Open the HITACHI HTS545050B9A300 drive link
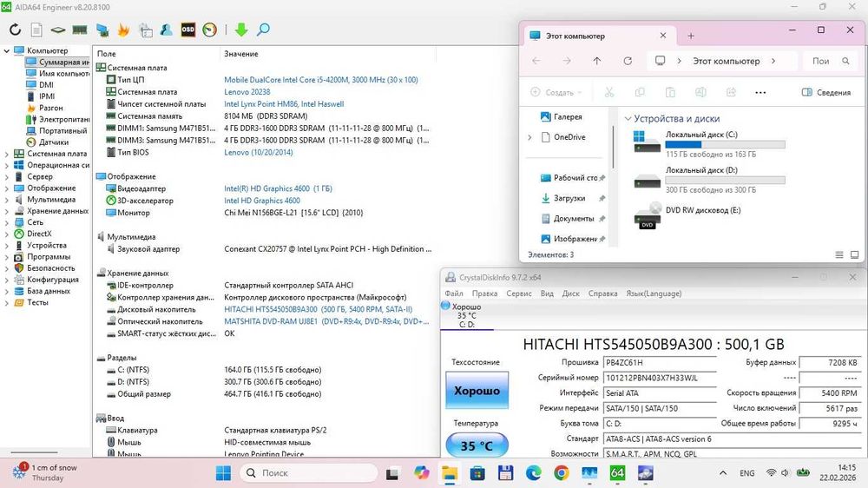The image size is (868, 488). click(319, 310)
